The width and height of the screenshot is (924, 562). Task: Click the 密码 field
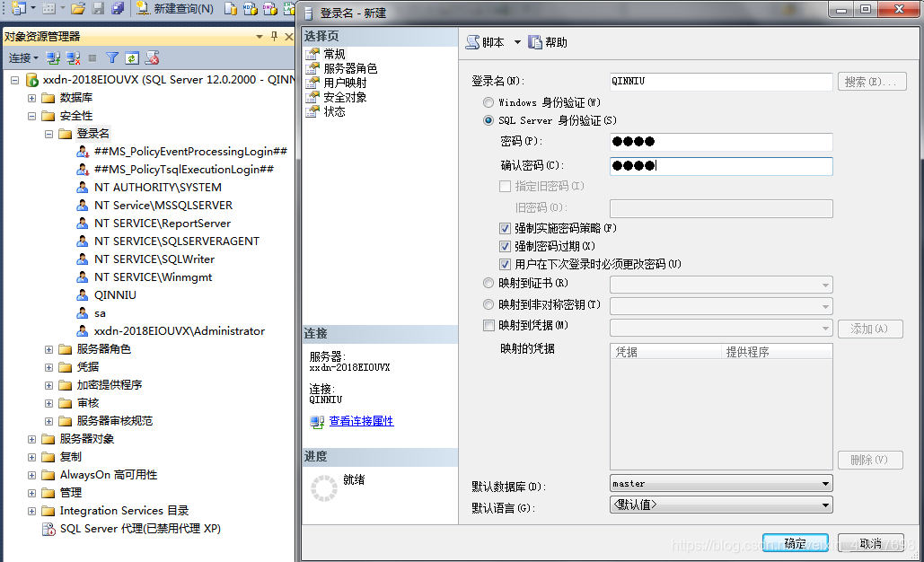pos(721,141)
